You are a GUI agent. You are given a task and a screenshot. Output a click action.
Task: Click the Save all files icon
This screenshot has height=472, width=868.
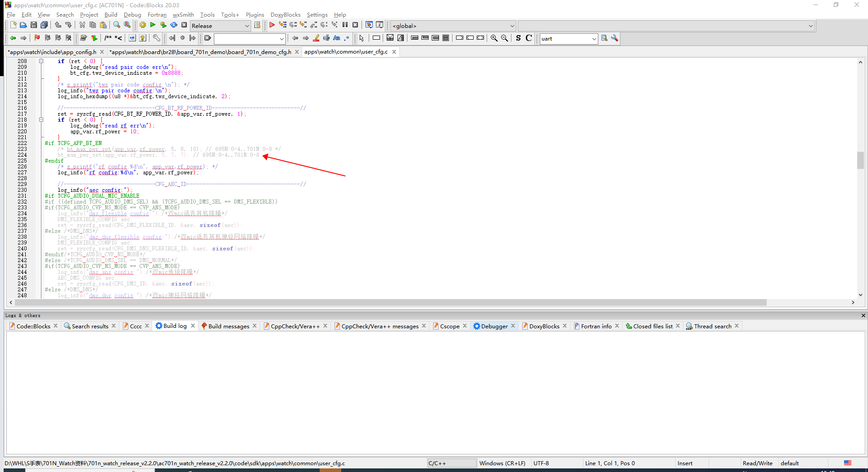(x=44, y=25)
